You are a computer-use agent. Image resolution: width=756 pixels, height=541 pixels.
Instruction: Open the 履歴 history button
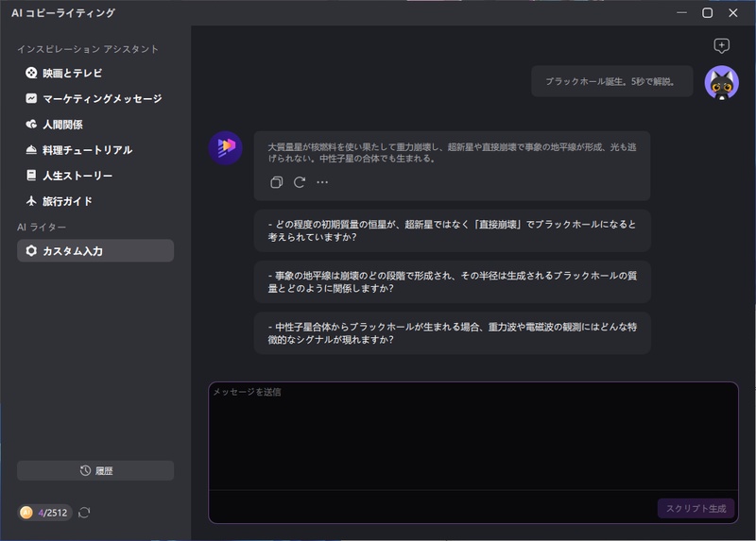pos(95,471)
